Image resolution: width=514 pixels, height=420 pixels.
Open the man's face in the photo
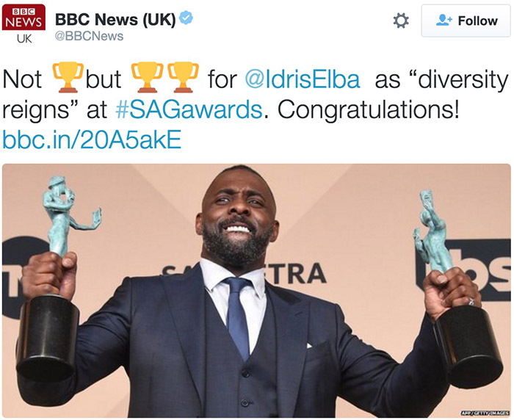(237, 217)
